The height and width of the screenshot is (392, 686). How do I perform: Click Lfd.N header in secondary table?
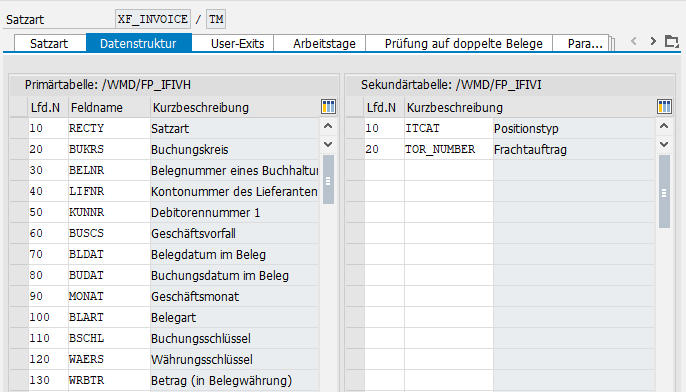[384, 107]
